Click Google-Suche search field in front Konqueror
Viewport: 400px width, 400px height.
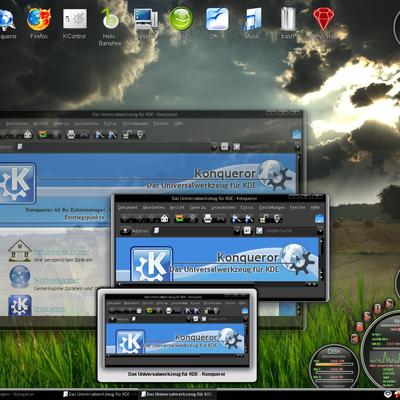(x=291, y=231)
